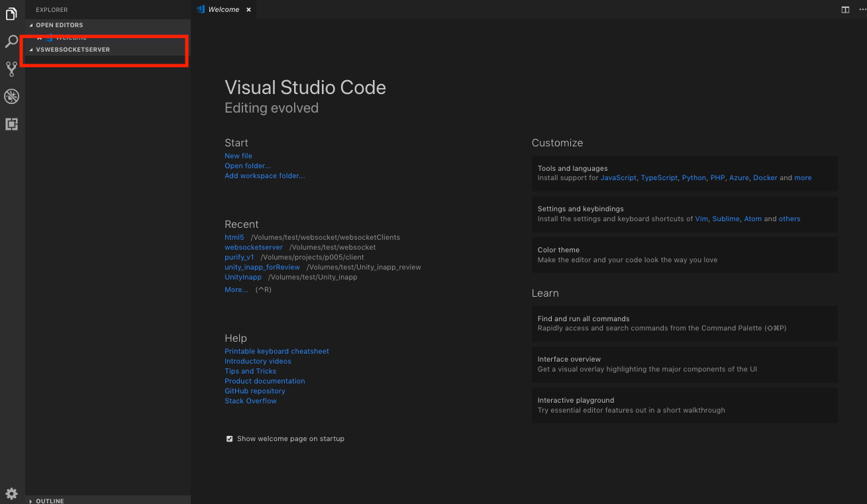Open recent project purify_v1

pyautogui.click(x=239, y=257)
